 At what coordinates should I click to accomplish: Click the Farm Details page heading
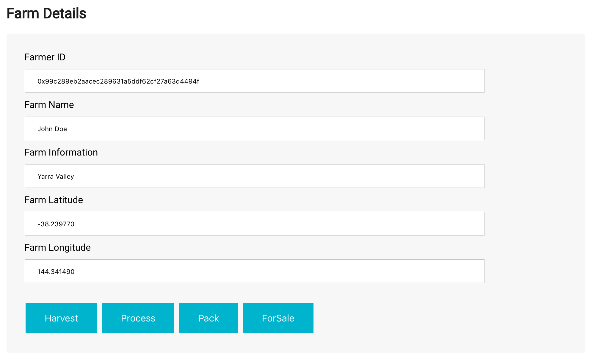[x=46, y=13]
